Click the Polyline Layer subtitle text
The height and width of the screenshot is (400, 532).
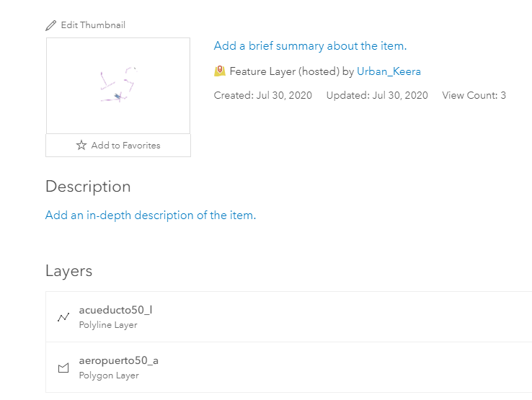coord(108,325)
